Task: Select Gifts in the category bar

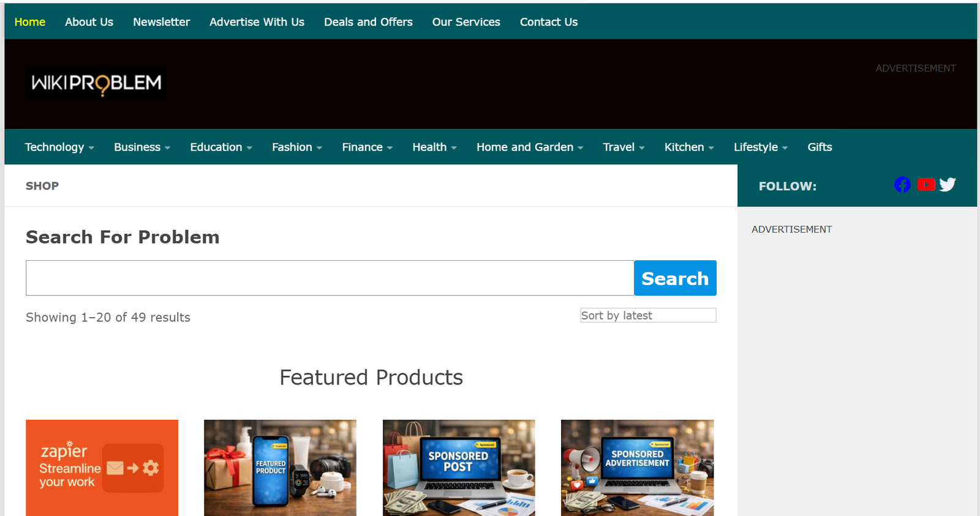Action: click(x=819, y=148)
